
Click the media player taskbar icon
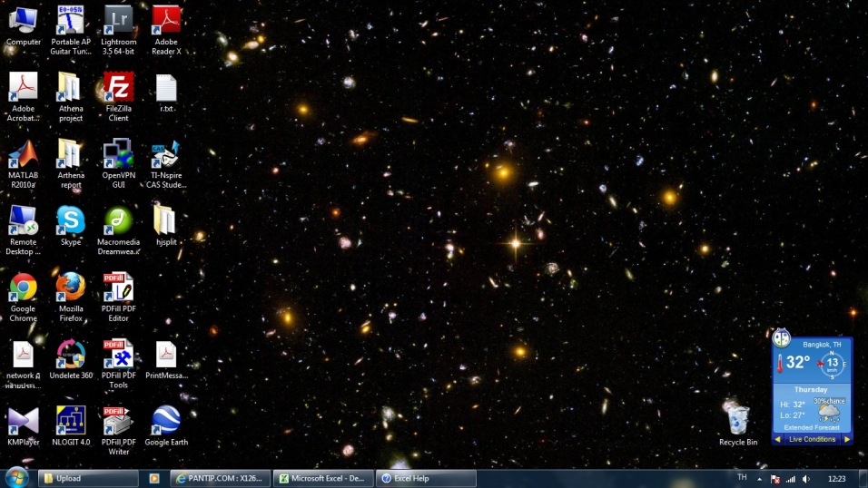[154, 479]
